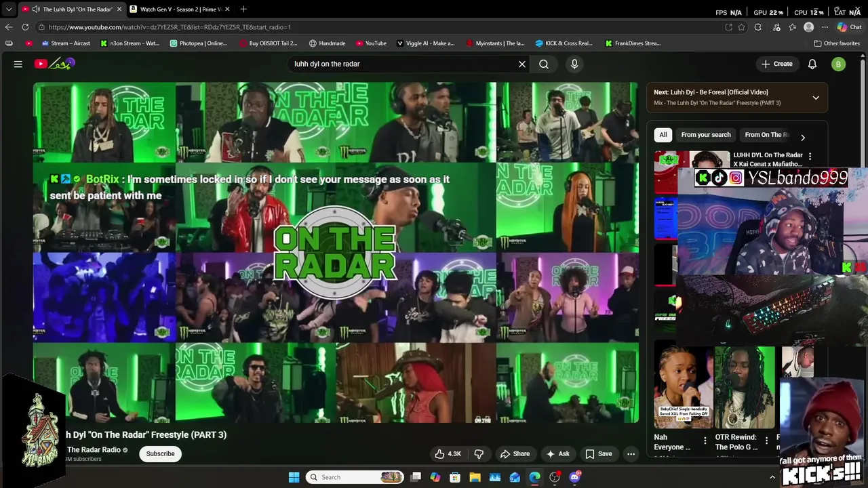Viewport: 868px width, 488px height.
Task: Select the From your search chip
Action: tap(706, 135)
